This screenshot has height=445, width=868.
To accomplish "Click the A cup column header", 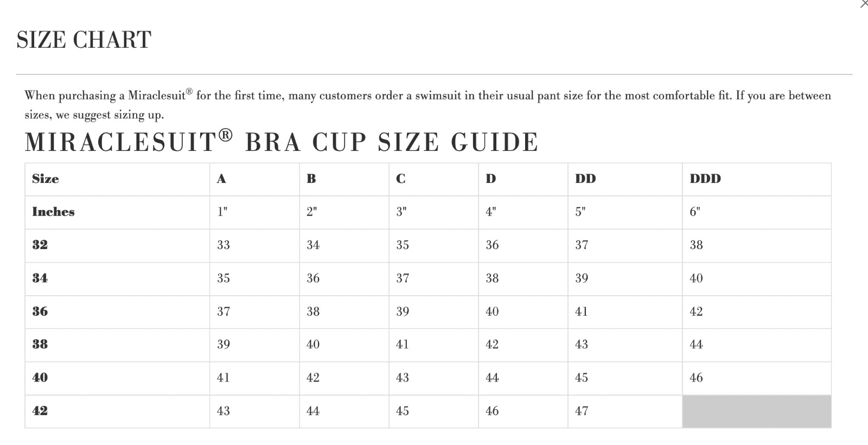I will (x=221, y=179).
